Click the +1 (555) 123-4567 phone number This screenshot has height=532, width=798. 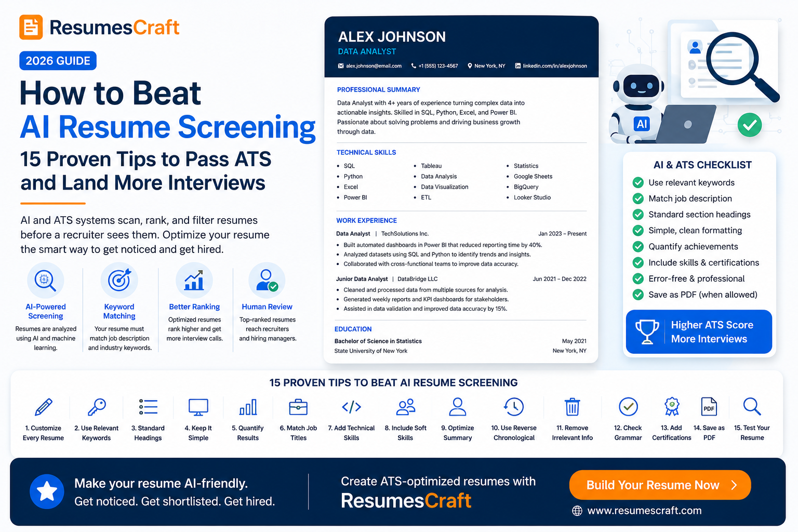click(438, 66)
